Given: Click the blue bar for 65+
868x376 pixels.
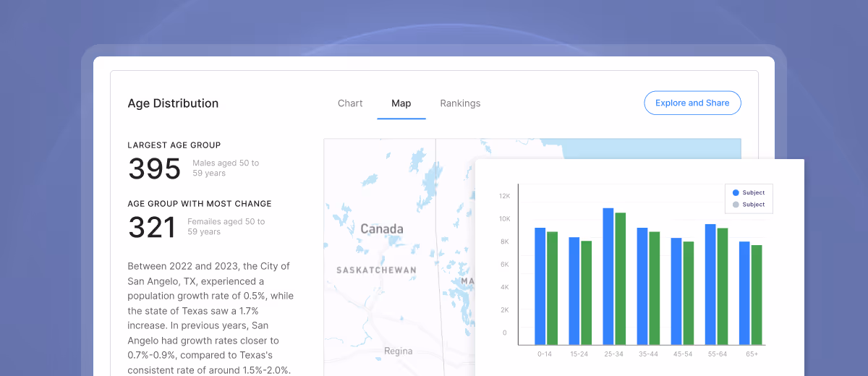Looking at the screenshot, I should [744, 293].
